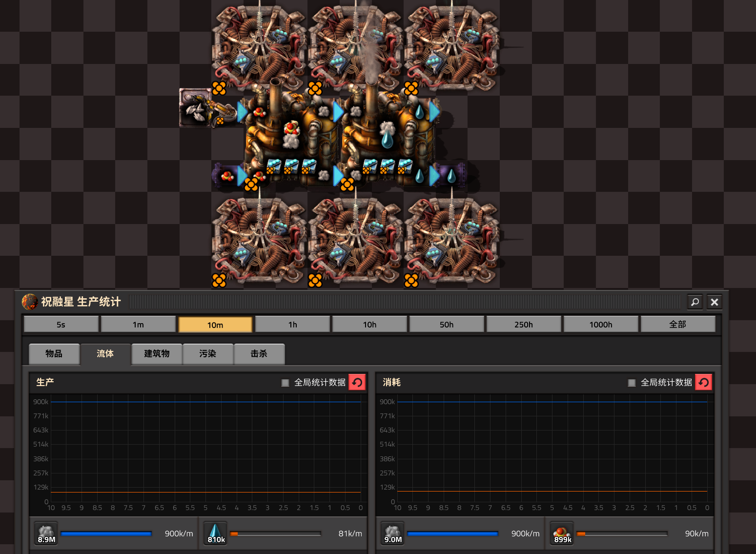756x554 pixels.
Task: Select the bottom-middle beacon building
Action: [x=355, y=240]
